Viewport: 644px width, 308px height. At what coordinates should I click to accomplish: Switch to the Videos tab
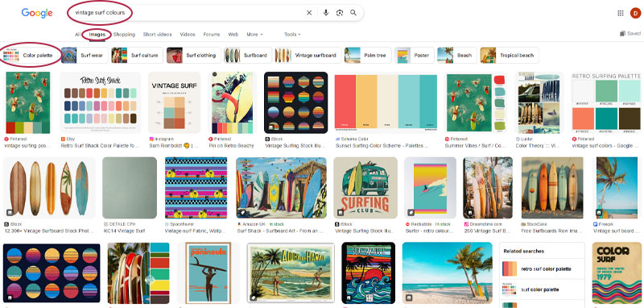click(x=188, y=35)
